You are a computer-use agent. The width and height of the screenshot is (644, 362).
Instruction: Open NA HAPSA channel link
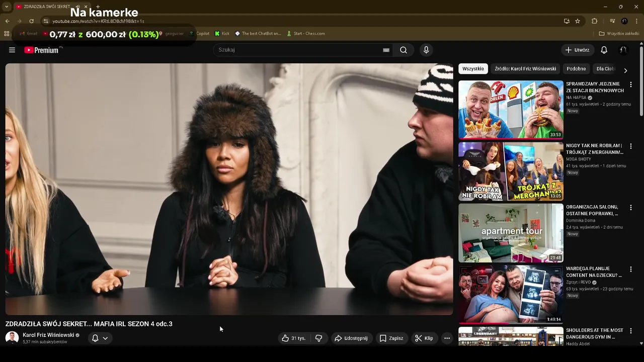pos(576,98)
